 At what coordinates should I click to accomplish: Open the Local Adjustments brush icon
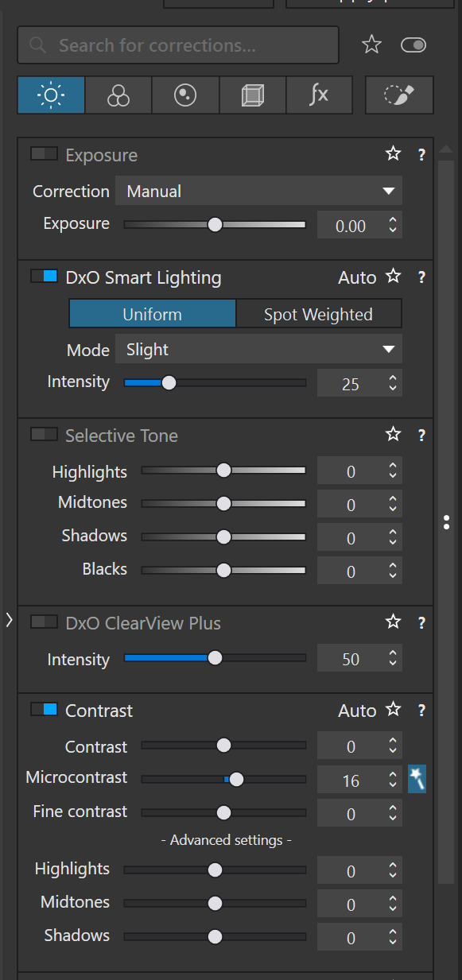(x=399, y=96)
